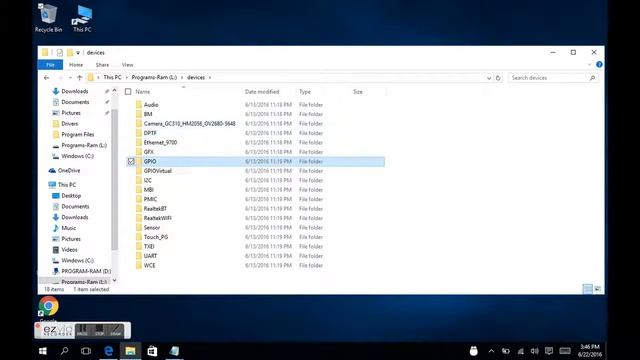The image size is (640, 360).
Task: Sort by Type column header
Action: (x=305, y=92)
